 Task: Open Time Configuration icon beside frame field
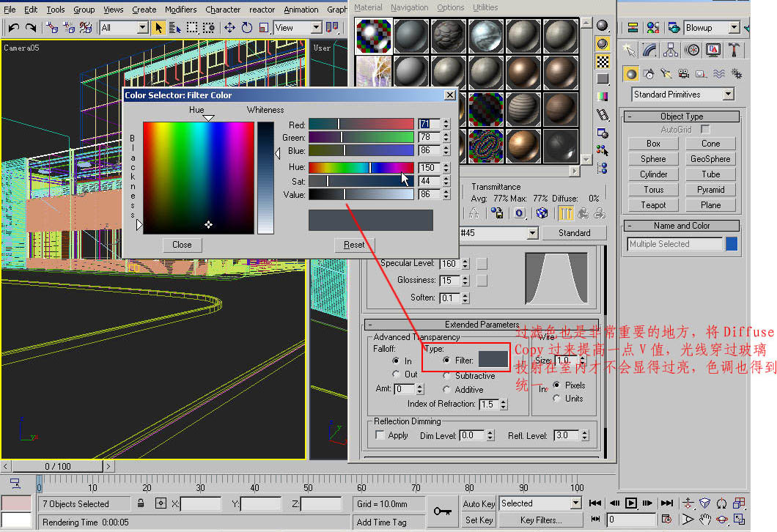click(x=667, y=520)
